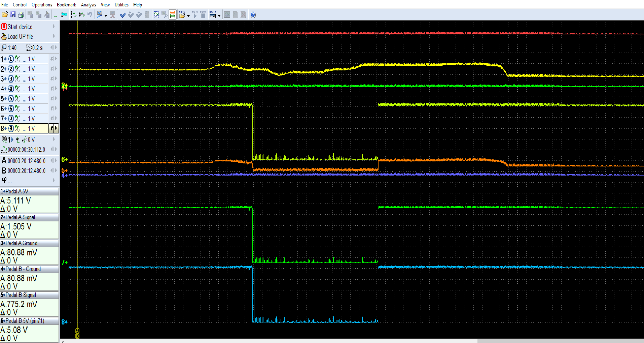Click the dashed-frame waveform select icon
644x343 pixels.
pos(156,14)
